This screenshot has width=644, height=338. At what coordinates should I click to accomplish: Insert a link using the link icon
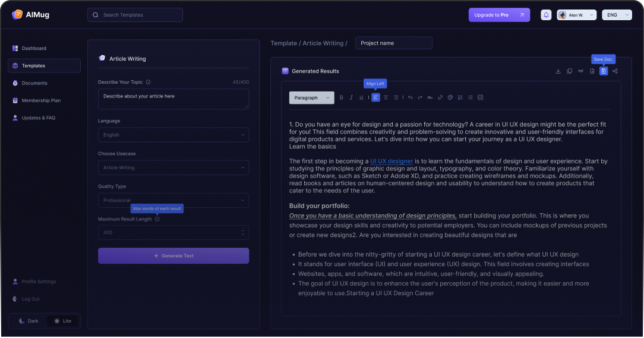[x=440, y=97]
